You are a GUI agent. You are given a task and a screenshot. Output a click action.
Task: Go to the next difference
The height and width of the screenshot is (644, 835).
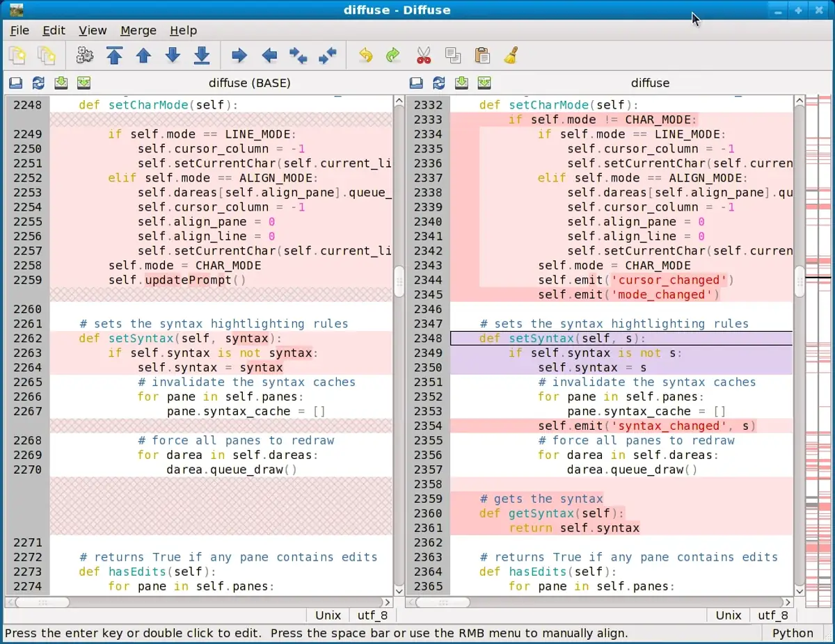[173, 55]
